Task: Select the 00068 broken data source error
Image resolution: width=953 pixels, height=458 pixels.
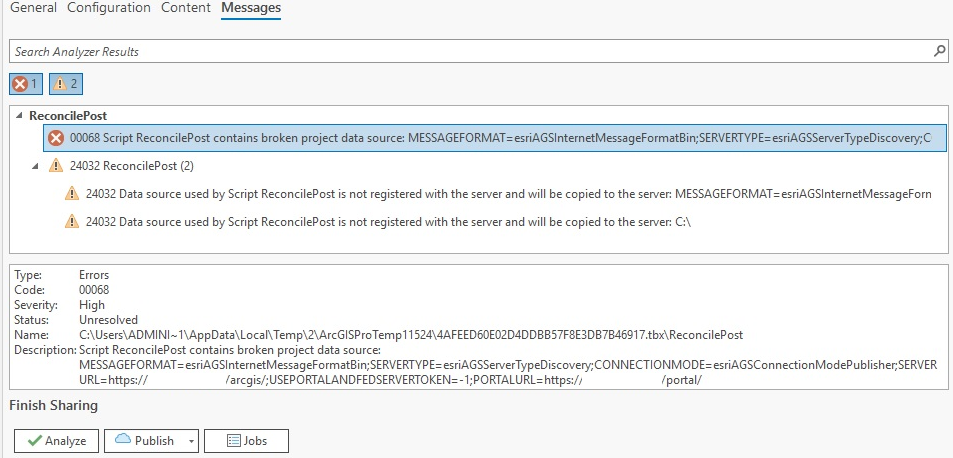Action: pyautogui.click(x=495, y=138)
